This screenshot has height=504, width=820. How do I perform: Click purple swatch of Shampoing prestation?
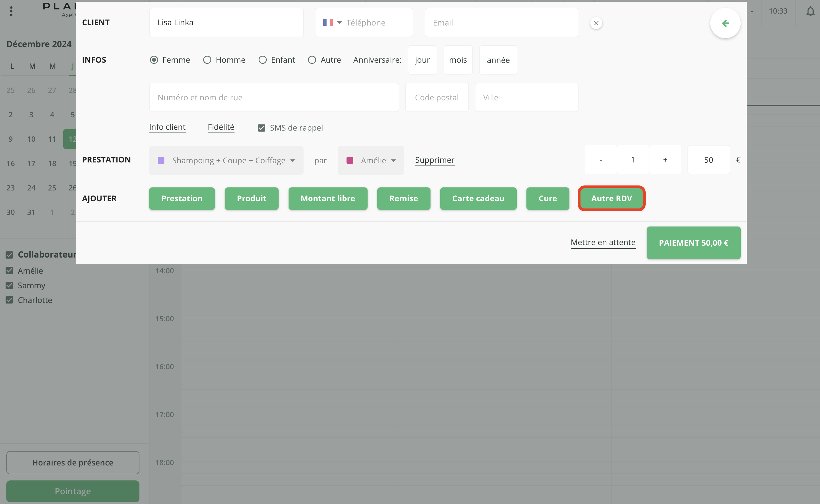pos(161,160)
